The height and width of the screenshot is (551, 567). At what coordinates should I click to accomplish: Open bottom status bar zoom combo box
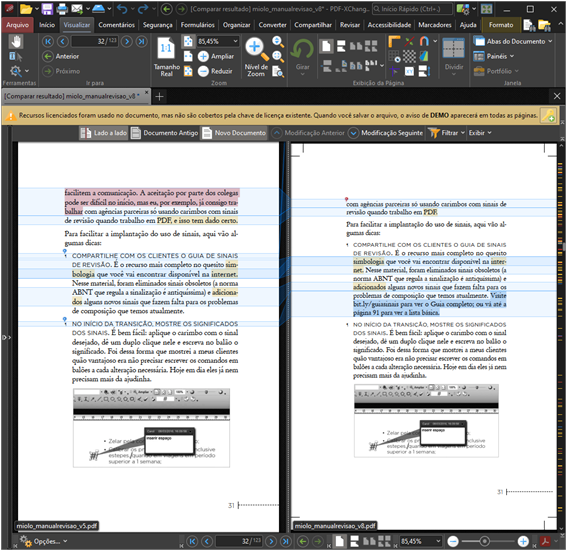click(421, 541)
